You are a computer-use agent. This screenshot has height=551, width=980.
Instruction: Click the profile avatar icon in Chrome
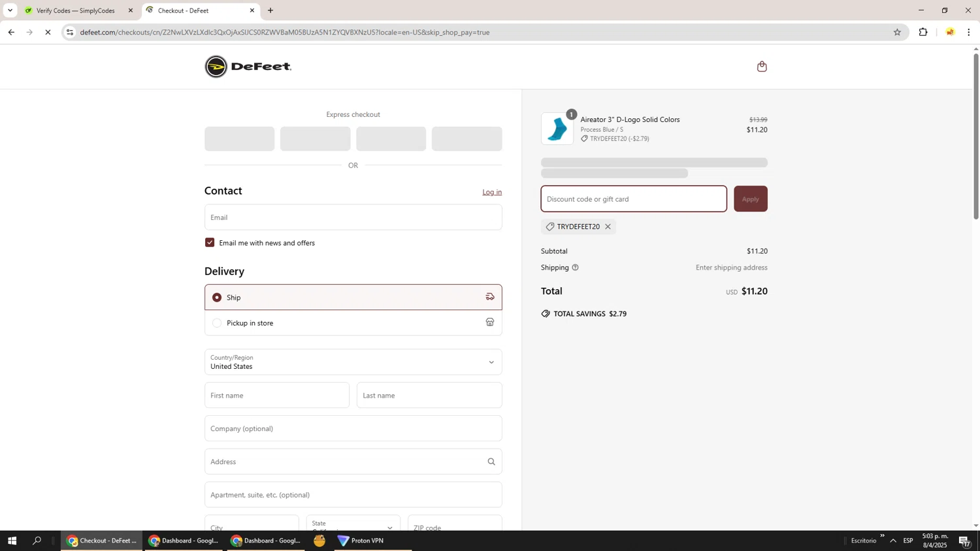[949, 32]
